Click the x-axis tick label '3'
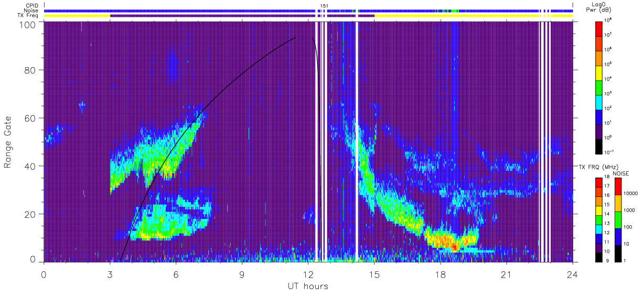The height and width of the screenshot is (297, 644). point(110,275)
